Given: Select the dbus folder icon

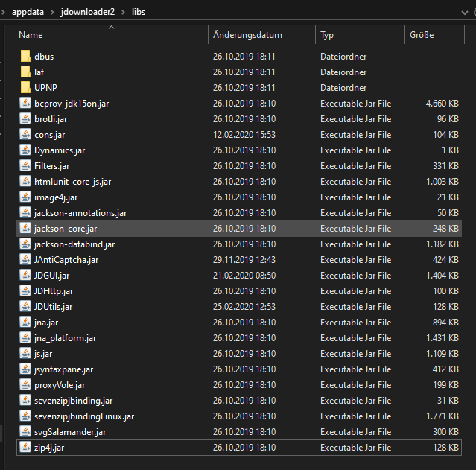Looking at the screenshot, I should tap(25, 56).
